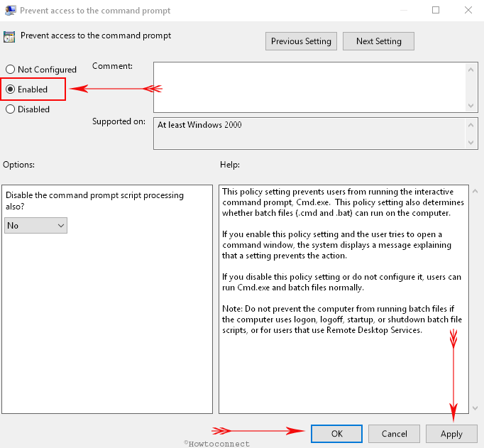Image resolution: width=484 pixels, height=448 pixels.
Task: Go to Previous Setting
Action: 301,41
